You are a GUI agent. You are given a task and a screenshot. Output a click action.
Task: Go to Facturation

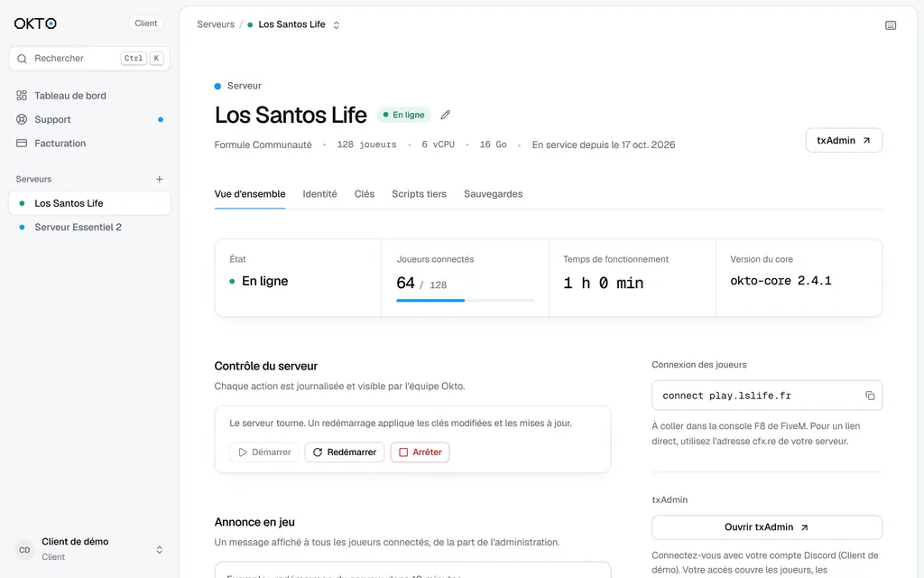[x=89, y=144]
